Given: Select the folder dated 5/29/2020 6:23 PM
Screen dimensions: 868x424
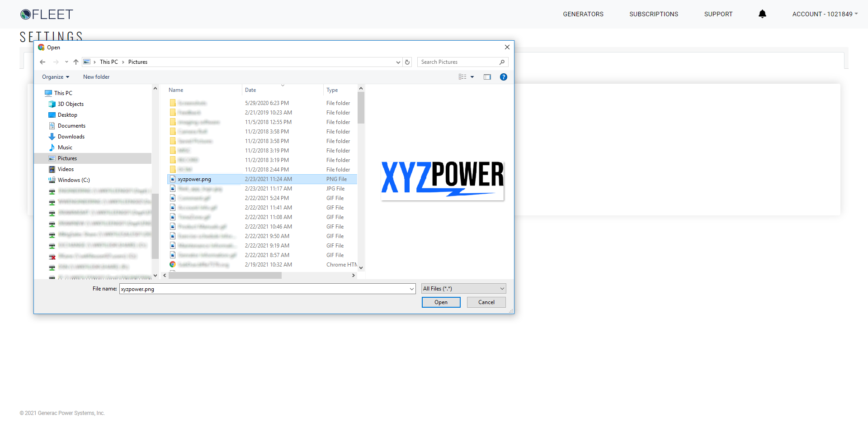Looking at the screenshot, I should tap(262, 103).
